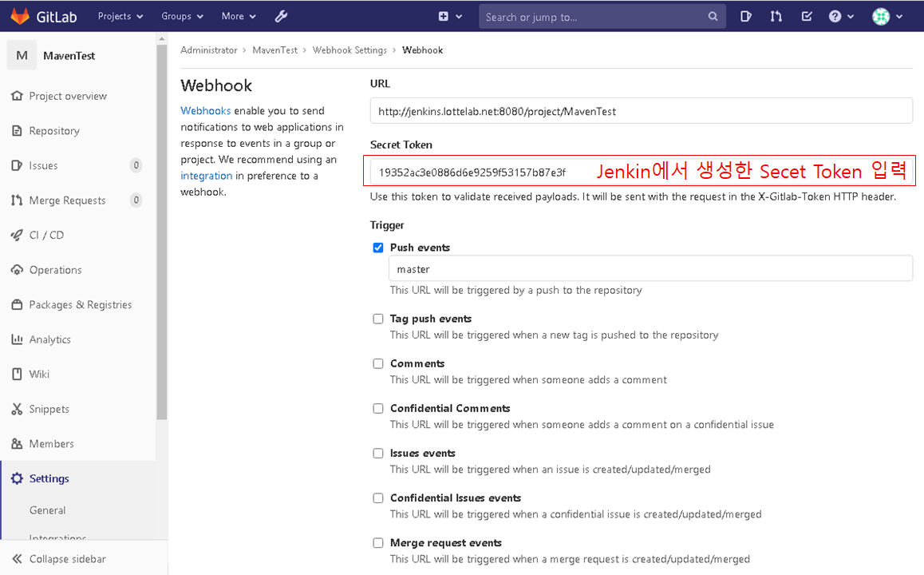
Task: Click the Packages & Registries icon
Action: (x=17, y=304)
